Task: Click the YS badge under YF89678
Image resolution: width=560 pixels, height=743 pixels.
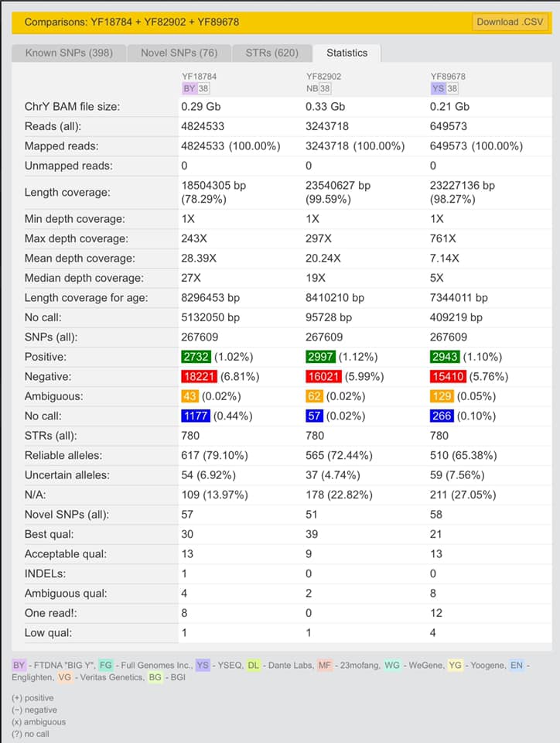Action: coord(437,88)
